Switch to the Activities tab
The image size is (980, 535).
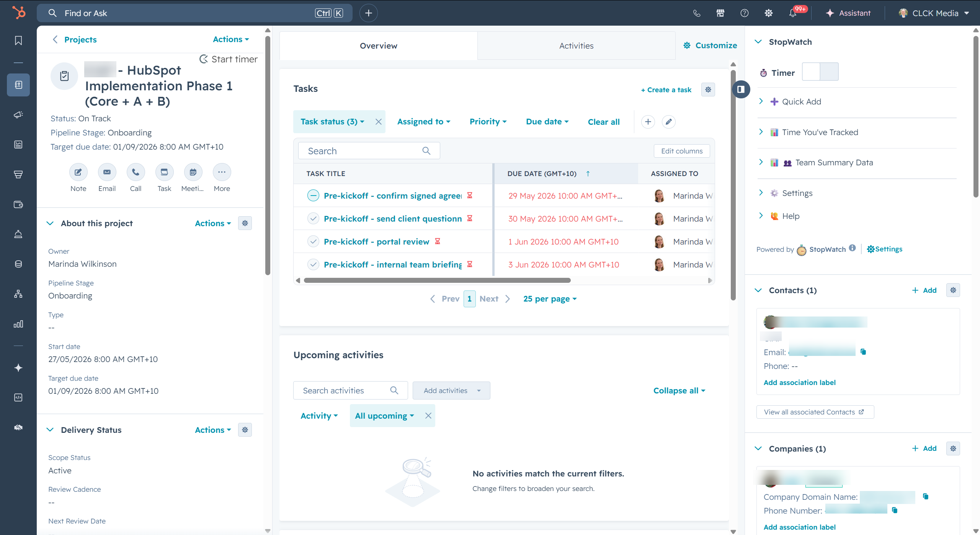pyautogui.click(x=576, y=46)
